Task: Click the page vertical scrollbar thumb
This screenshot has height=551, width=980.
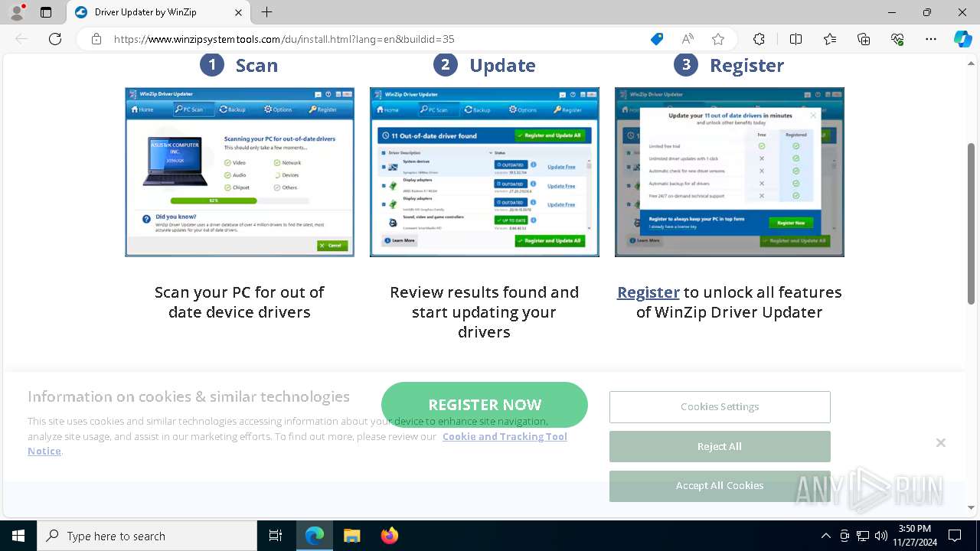Action: click(x=972, y=223)
